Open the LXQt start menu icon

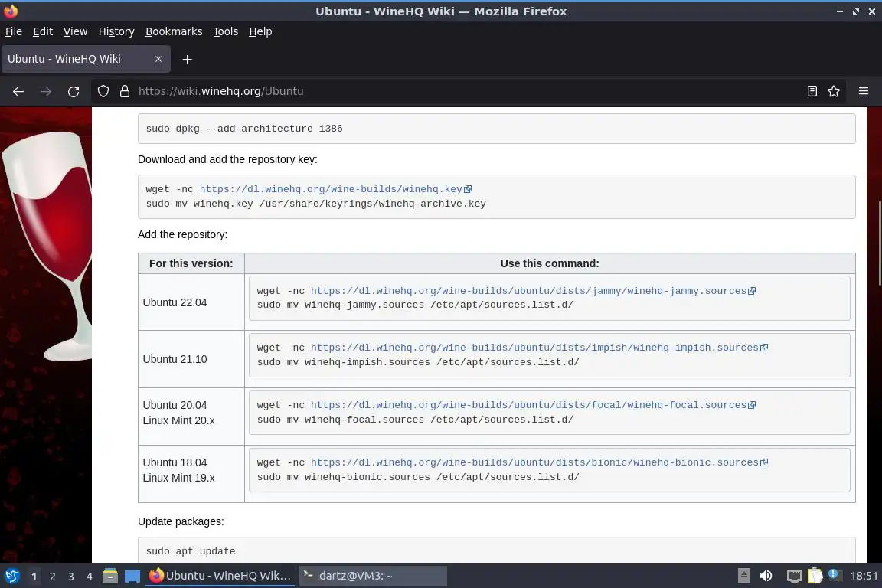pyautogui.click(x=11, y=577)
